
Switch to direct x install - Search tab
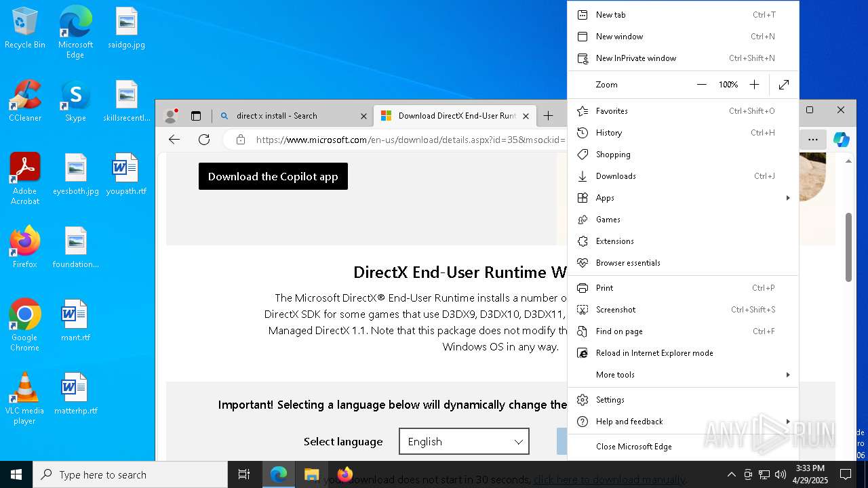(293, 116)
